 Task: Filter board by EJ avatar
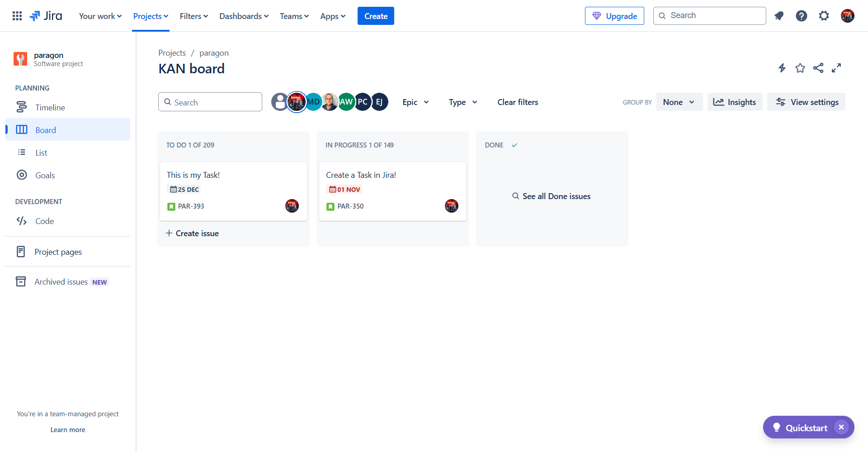coord(380,102)
